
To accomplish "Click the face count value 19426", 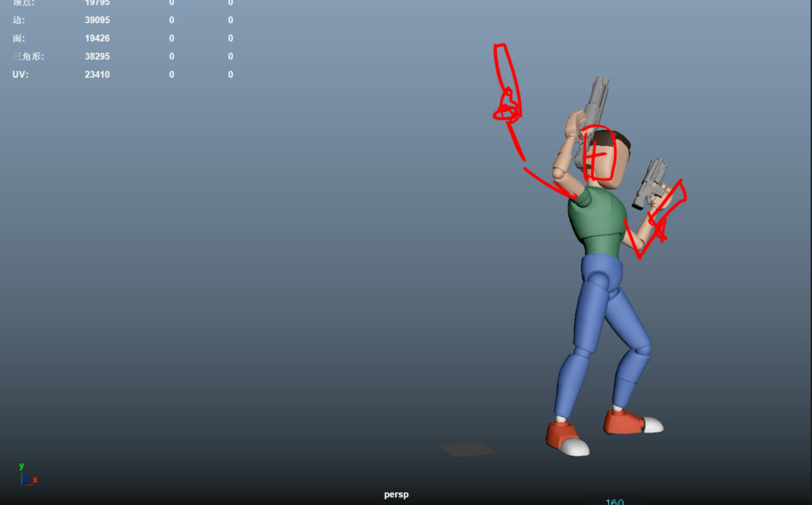I will [x=98, y=38].
